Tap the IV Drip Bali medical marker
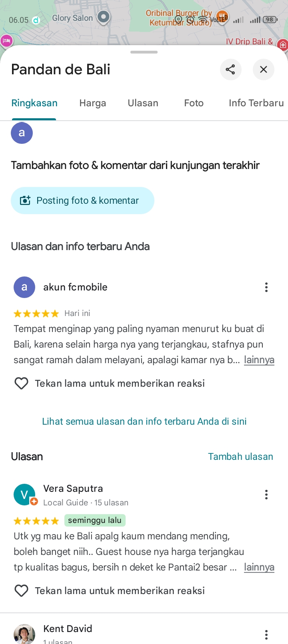 pyautogui.click(x=283, y=45)
